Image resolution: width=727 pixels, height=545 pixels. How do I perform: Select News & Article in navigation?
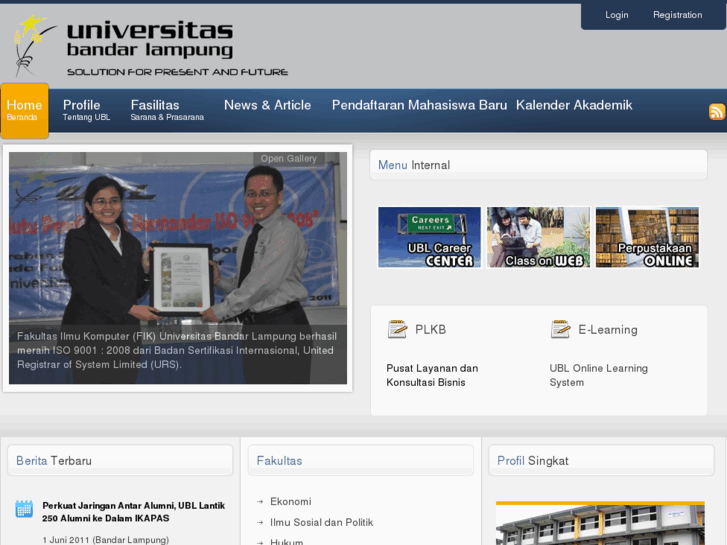(268, 105)
